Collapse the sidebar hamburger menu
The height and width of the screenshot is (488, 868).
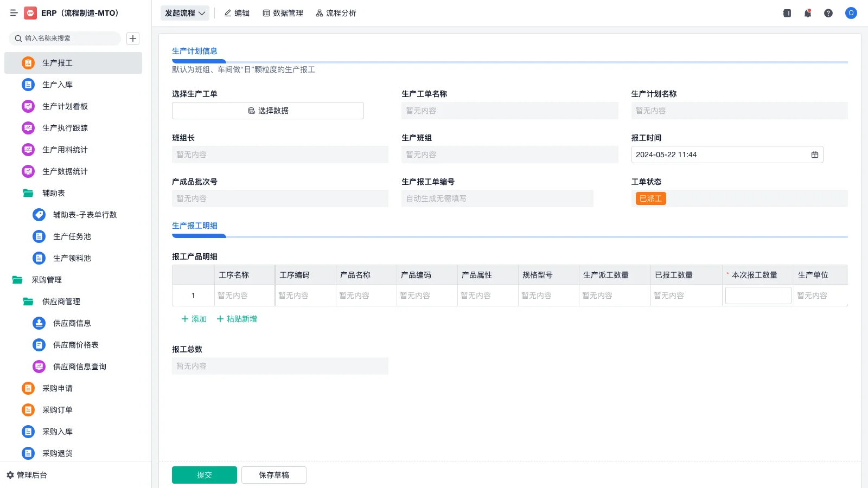(14, 13)
